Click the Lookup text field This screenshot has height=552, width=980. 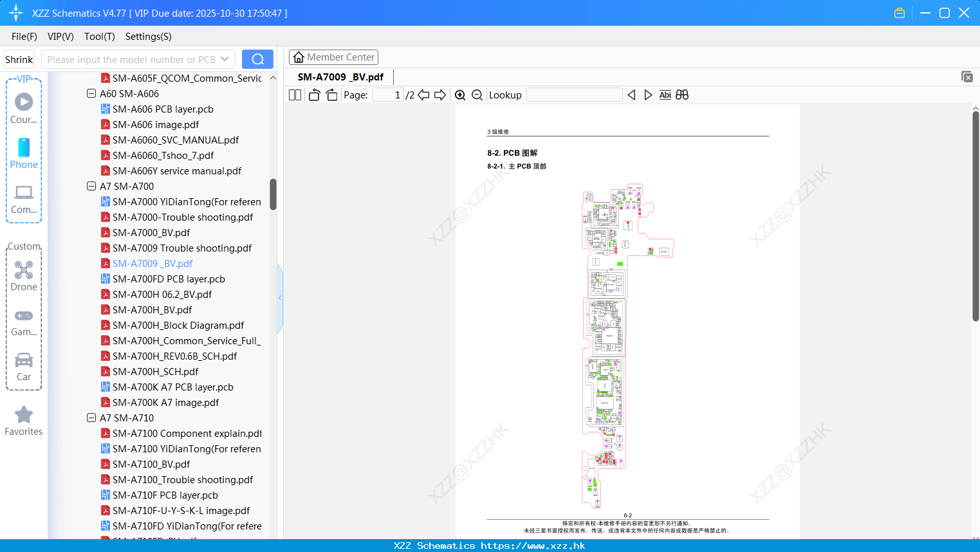574,95
